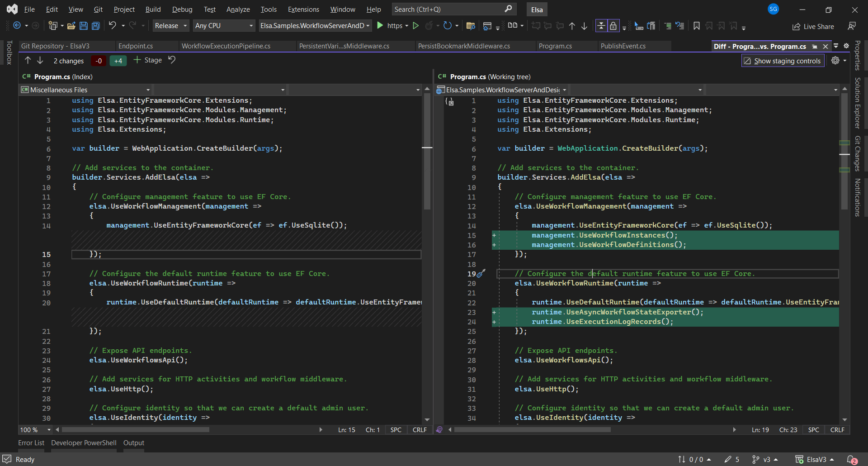The width and height of the screenshot is (868, 466).
Task: Open the Release configuration dropdown
Action: [170, 26]
